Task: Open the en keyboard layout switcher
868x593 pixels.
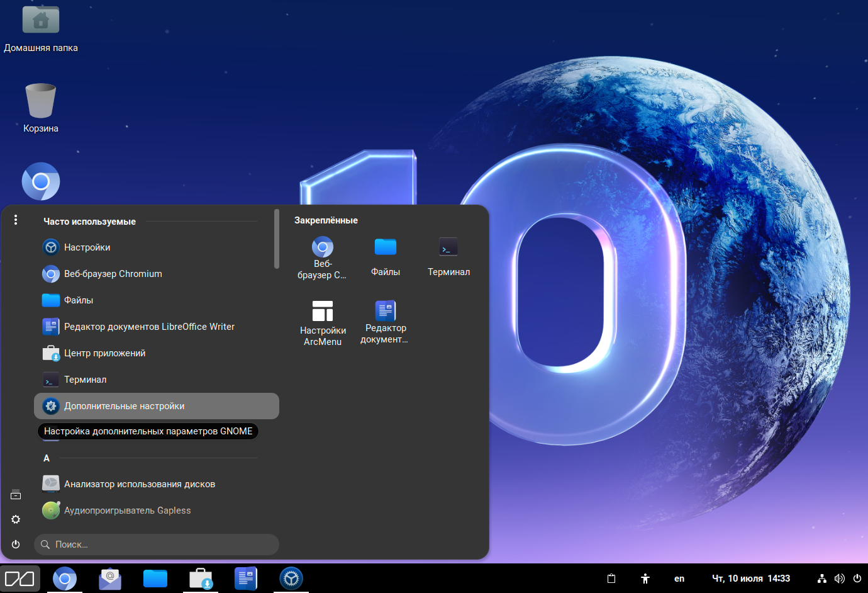Action: pos(679,579)
